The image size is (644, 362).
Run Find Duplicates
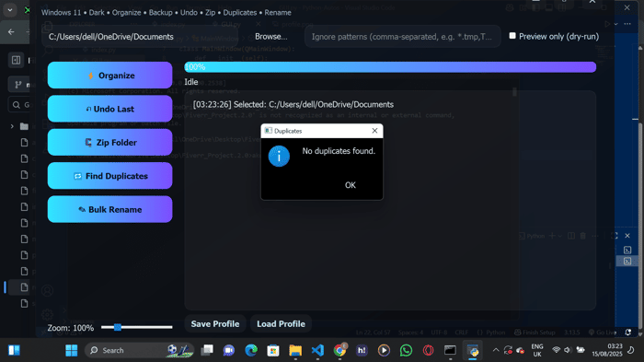[x=109, y=176]
